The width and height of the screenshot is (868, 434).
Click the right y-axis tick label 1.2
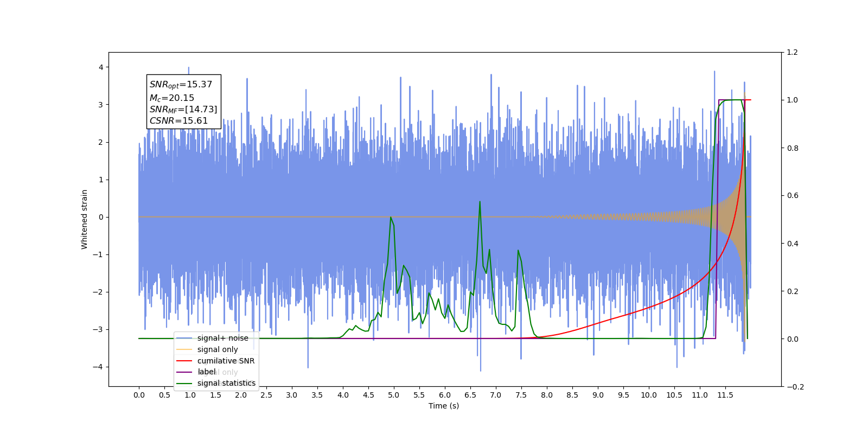792,52
